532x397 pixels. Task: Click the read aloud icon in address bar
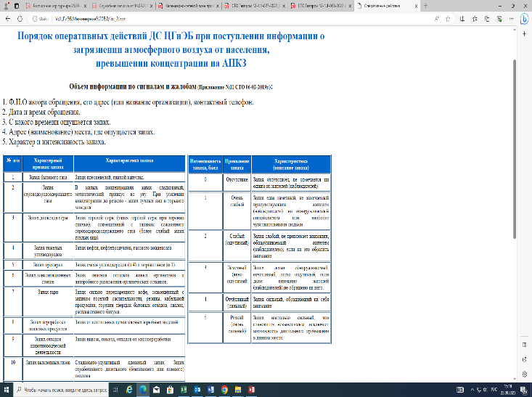point(437,19)
